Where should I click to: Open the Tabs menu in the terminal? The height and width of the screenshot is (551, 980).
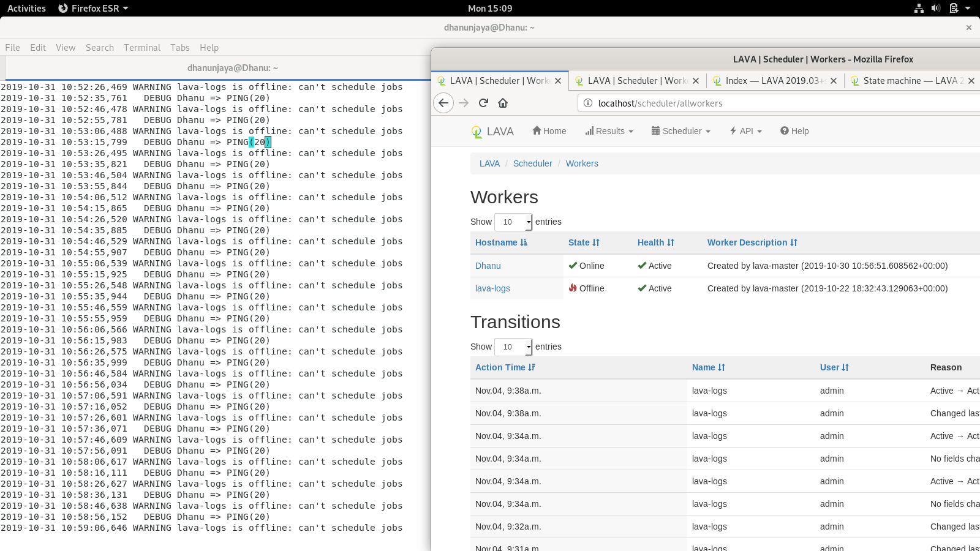click(180, 48)
